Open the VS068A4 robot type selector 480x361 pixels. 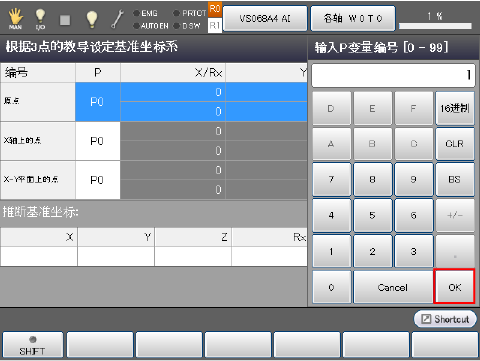[x=265, y=18]
